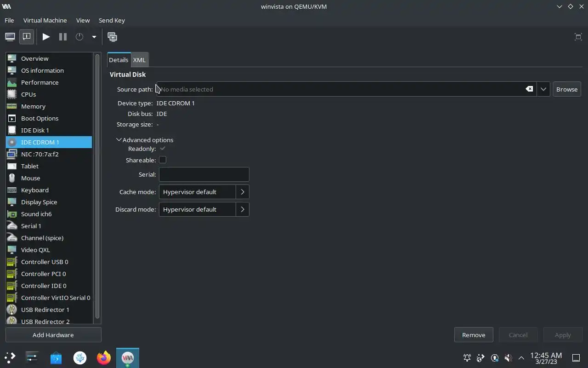The height and width of the screenshot is (368, 588).
Task: Open the Discard mode dropdown
Action: coord(204,209)
